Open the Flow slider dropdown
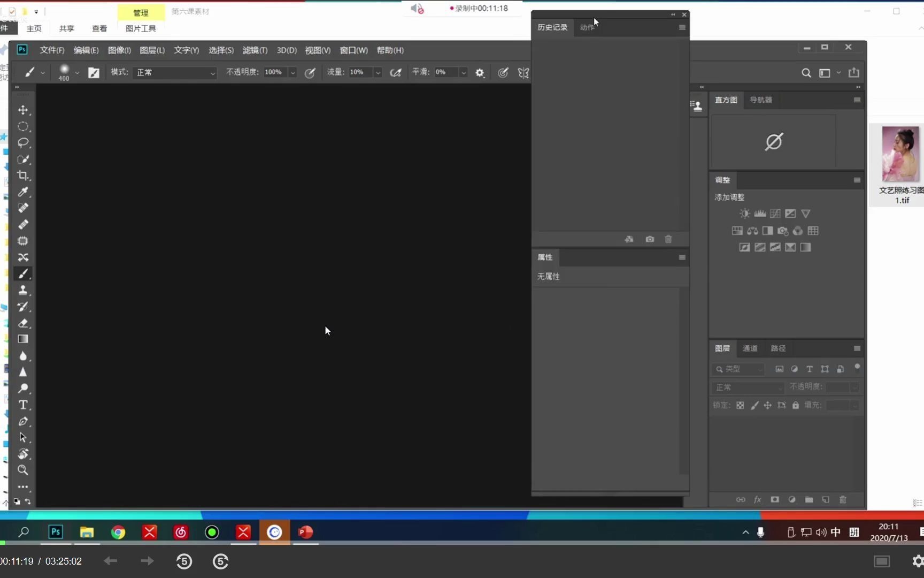This screenshot has width=924, height=578. pyautogui.click(x=378, y=73)
